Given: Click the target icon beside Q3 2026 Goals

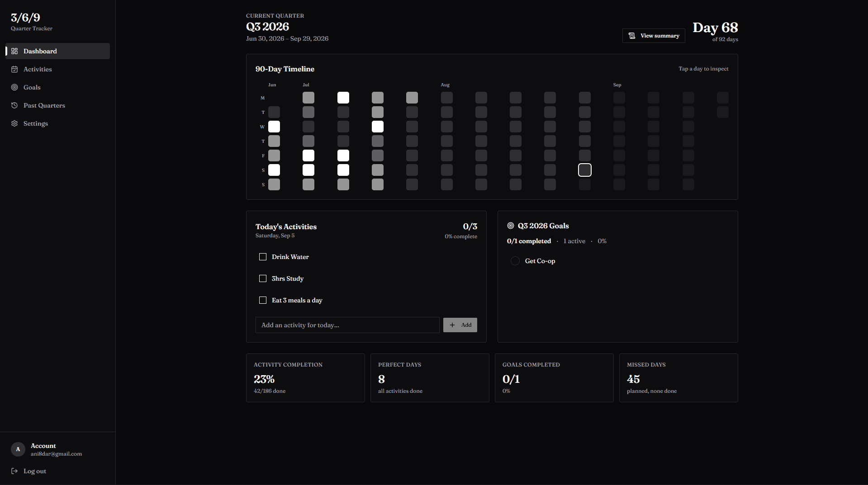Looking at the screenshot, I should 511,226.
